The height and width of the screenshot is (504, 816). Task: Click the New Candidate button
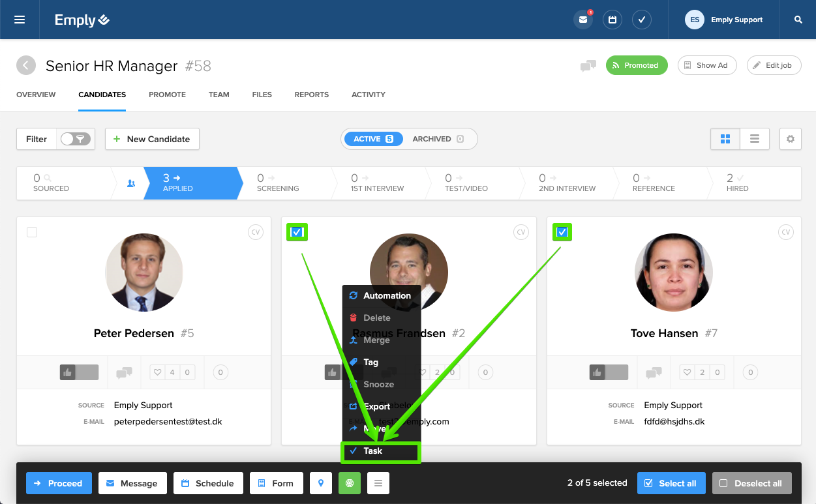coord(152,139)
